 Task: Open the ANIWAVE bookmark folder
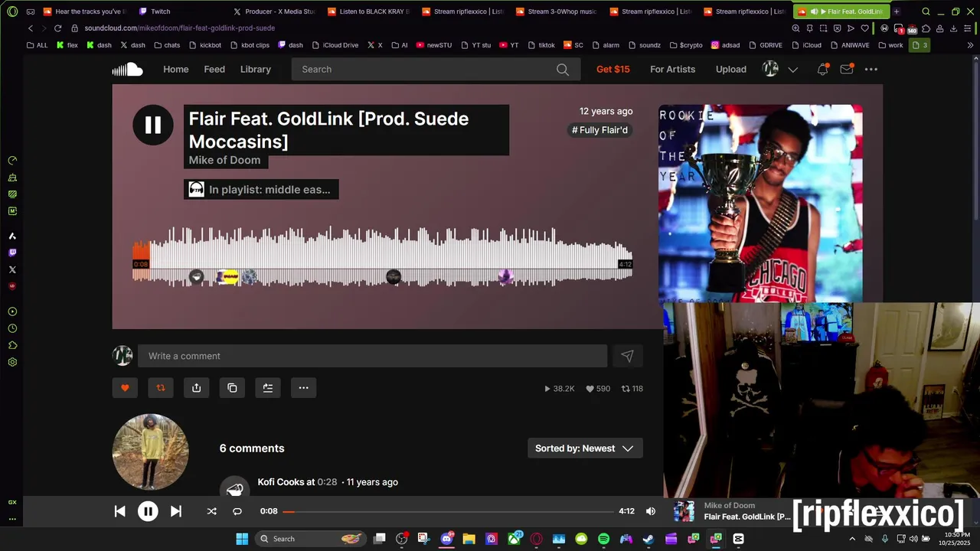[849, 45]
